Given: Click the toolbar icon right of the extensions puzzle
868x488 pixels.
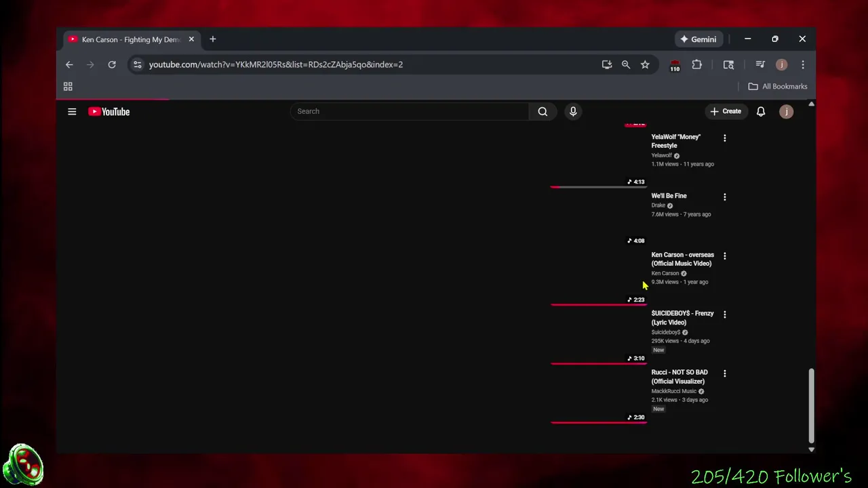Looking at the screenshot, I should 728,64.
